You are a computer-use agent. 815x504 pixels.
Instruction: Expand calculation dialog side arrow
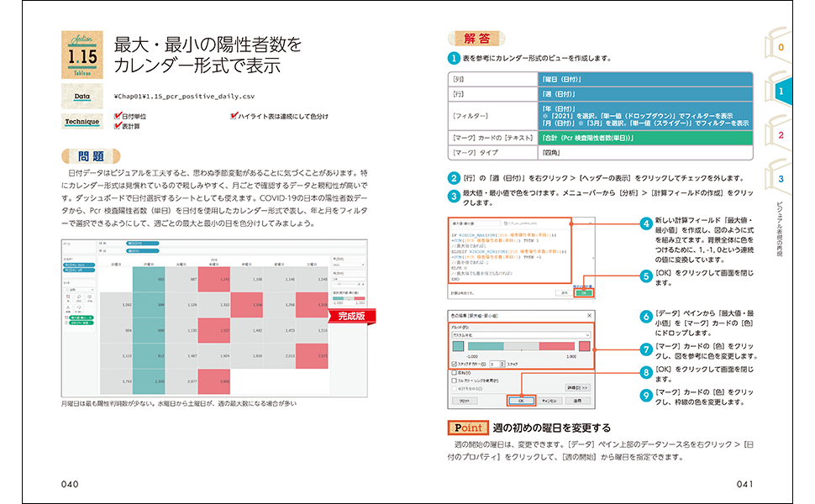click(593, 258)
